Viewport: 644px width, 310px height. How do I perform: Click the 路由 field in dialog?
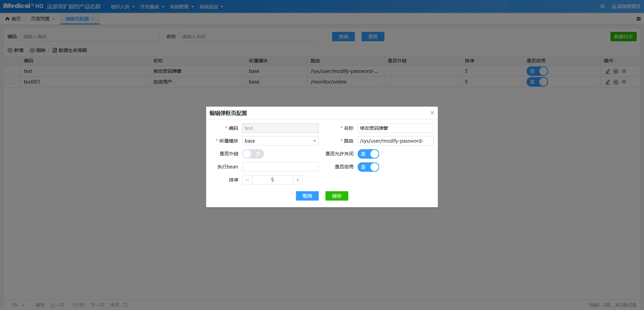pyautogui.click(x=395, y=141)
